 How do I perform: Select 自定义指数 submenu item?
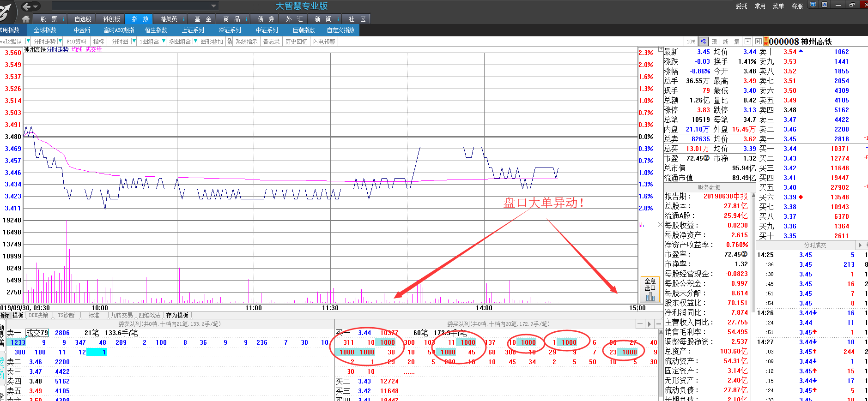coord(340,30)
